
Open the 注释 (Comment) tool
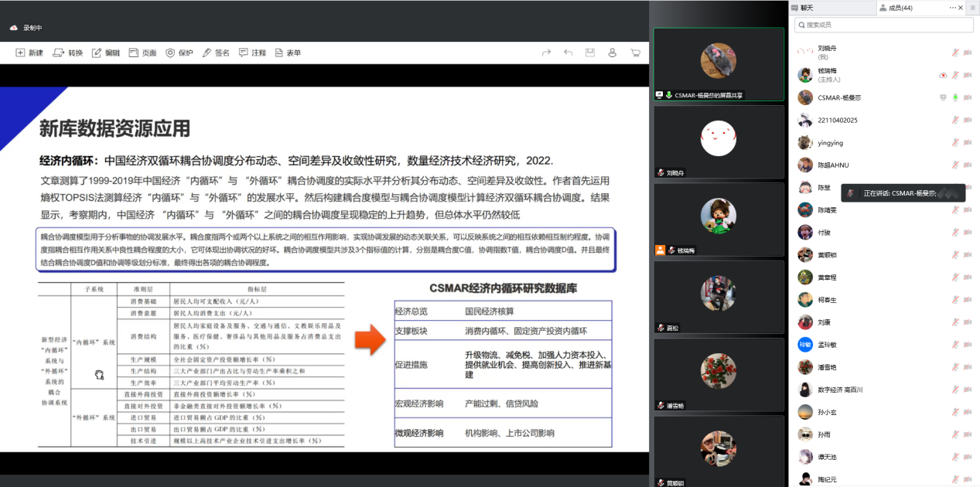coord(252,53)
